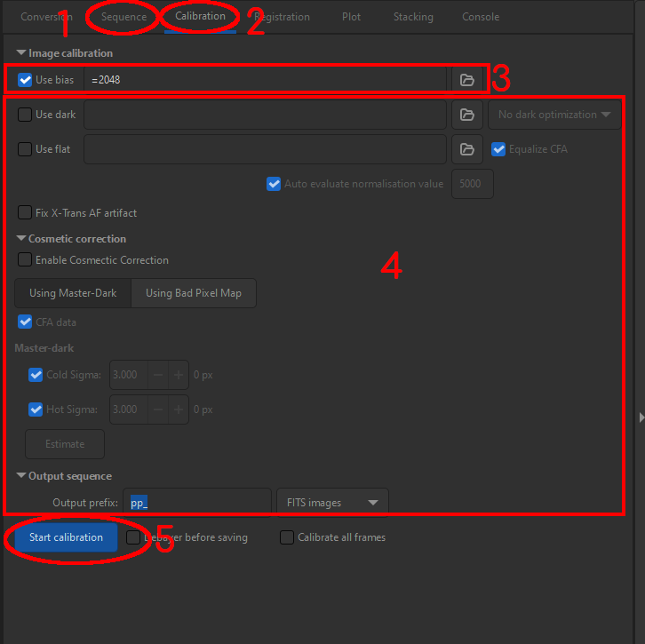The width and height of the screenshot is (645, 644).
Task: Decrease Hot Sigma with minus button
Action: 157,409
